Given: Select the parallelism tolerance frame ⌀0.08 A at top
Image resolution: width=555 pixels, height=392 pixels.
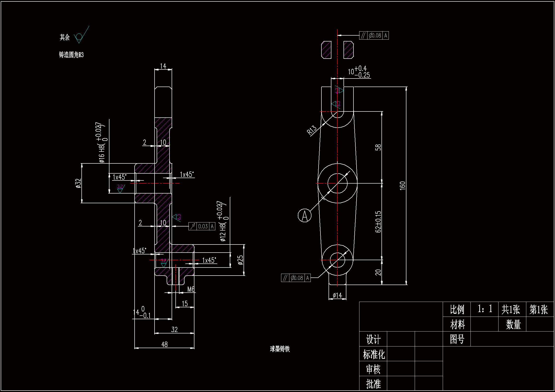Looking at the screenshot, I should pos(375,36).
